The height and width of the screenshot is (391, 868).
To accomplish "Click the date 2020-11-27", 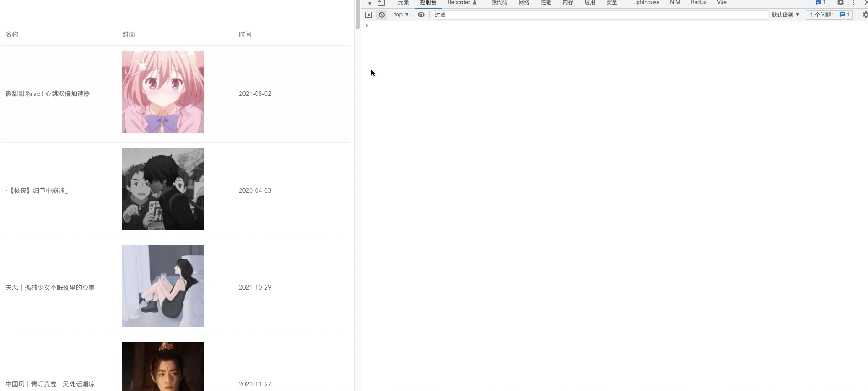I will click(255, 384).
